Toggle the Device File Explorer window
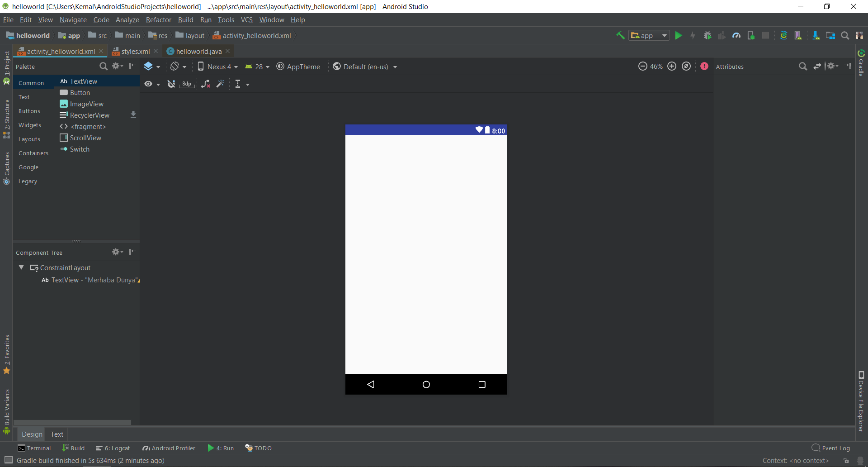The image size is (868, 467). pyautogui.click(x=861, y=401)
